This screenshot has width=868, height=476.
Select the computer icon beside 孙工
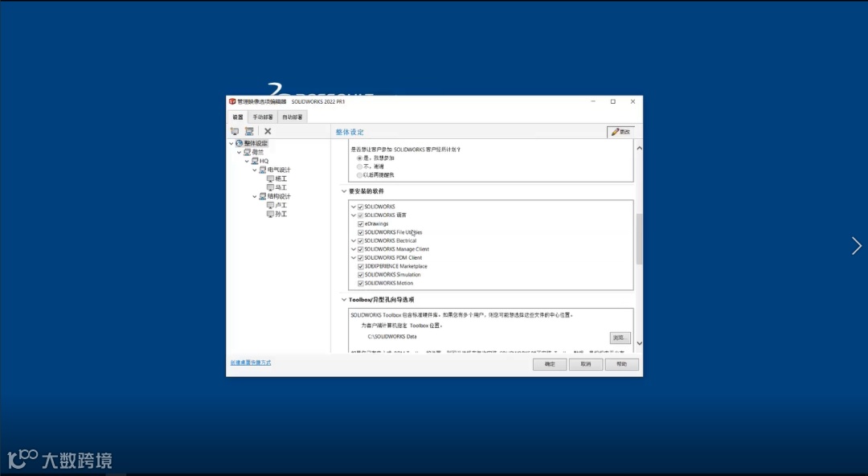(x=270, y=214)
